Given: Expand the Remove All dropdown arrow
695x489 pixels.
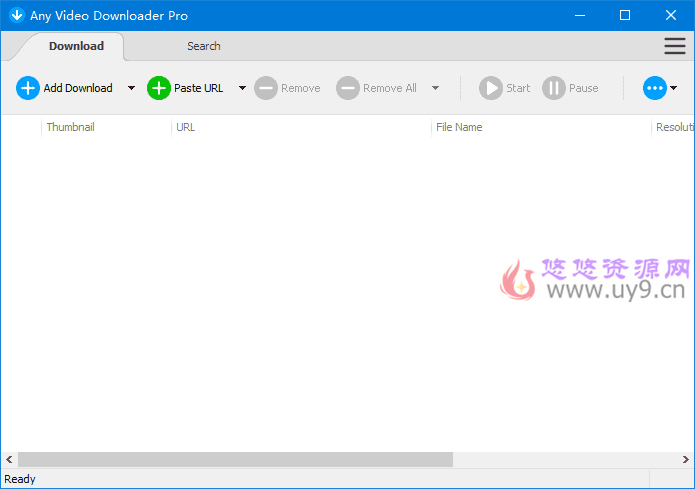Looking at the screenshot, I should click(435, 88).
